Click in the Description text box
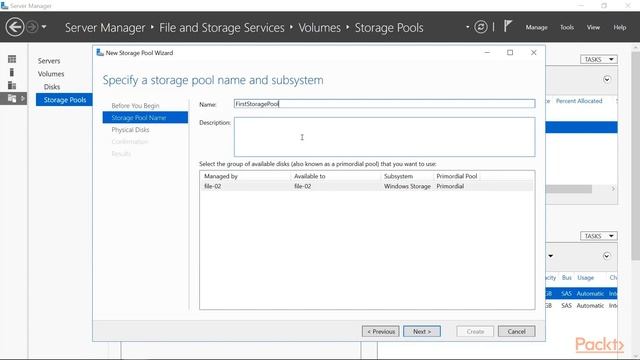 [384, 137]
